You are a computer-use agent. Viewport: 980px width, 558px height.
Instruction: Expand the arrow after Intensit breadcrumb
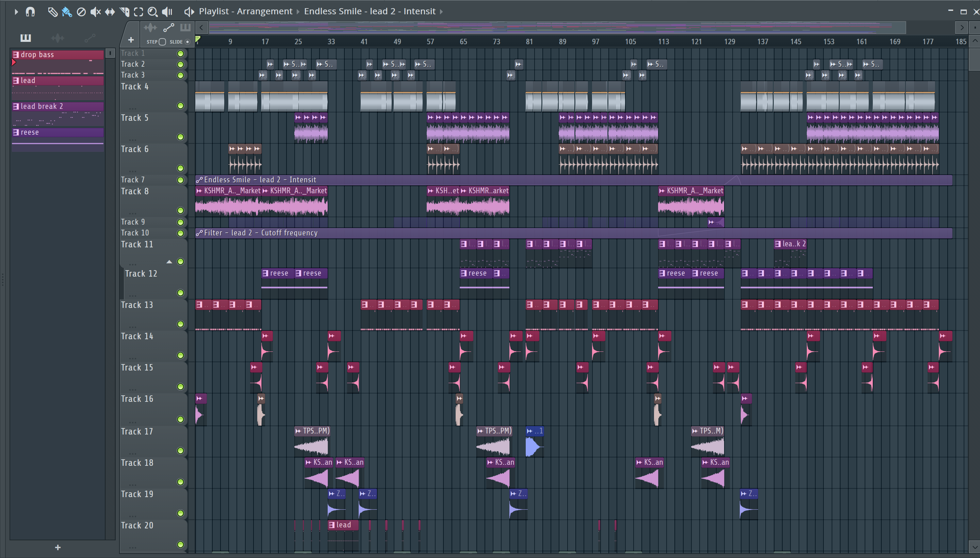pos(441,12)
